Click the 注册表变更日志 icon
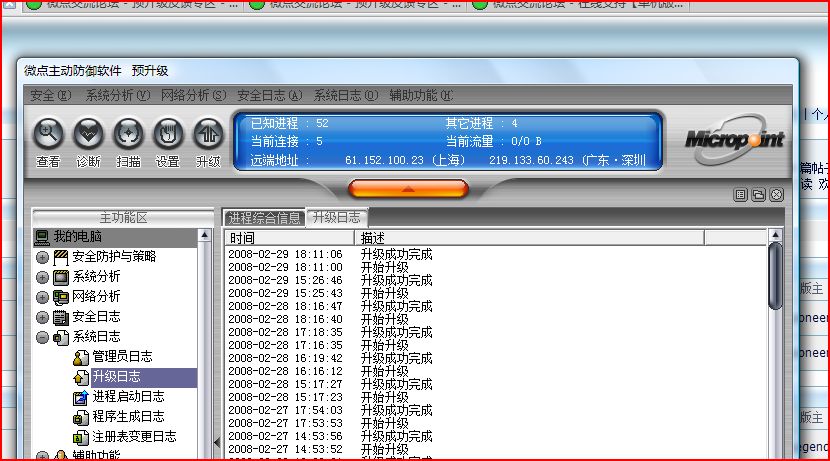 point(80,438)
